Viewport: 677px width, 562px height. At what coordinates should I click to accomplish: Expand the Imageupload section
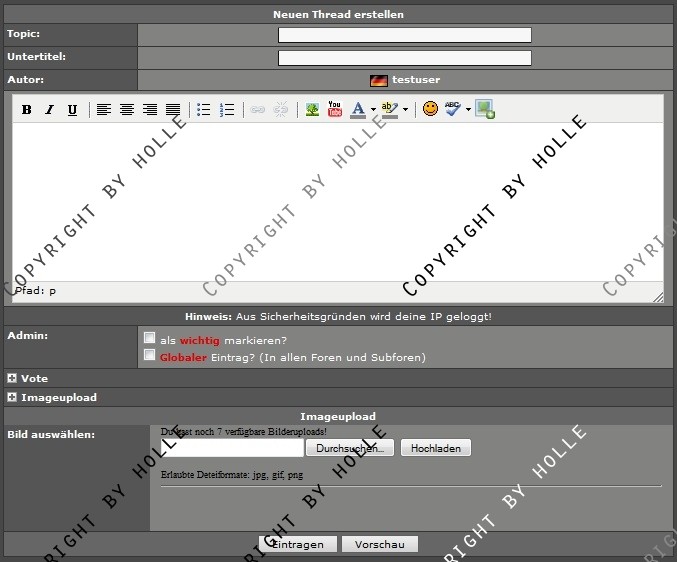click(x=12, y=397)
